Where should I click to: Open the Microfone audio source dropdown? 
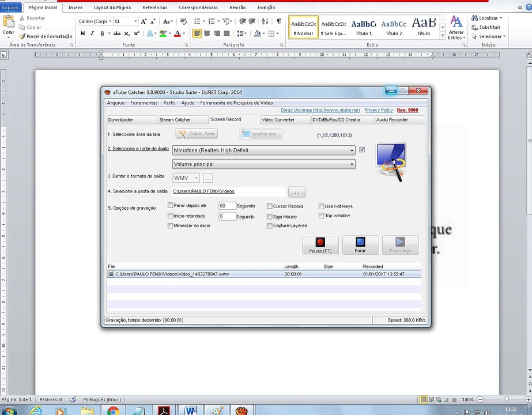pos(352,150)
